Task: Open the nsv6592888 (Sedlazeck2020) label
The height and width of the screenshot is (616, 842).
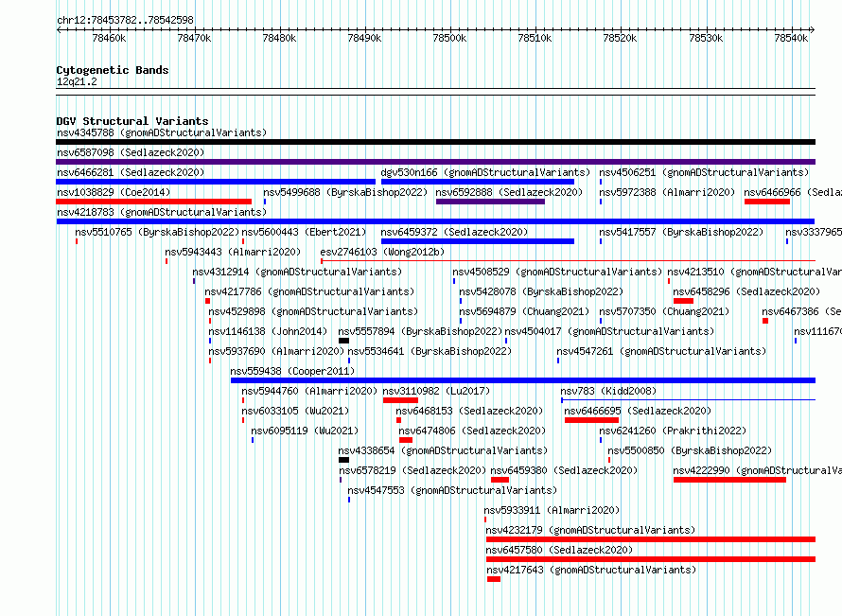Action: click(509, 192)
